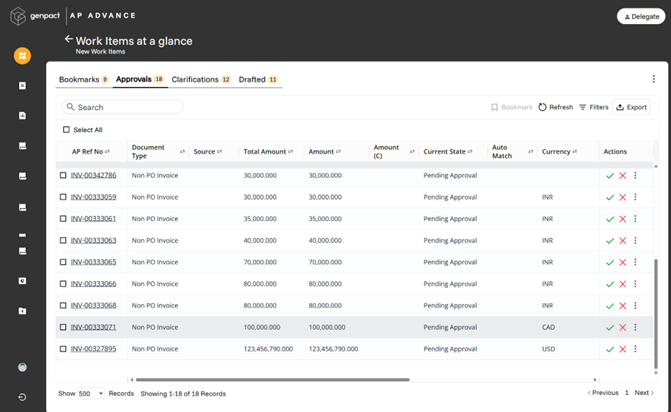Click the Export button
Image resolution: width=671 pixels, height=412 pixels.
pyautogui.click(x=631, y=107)
